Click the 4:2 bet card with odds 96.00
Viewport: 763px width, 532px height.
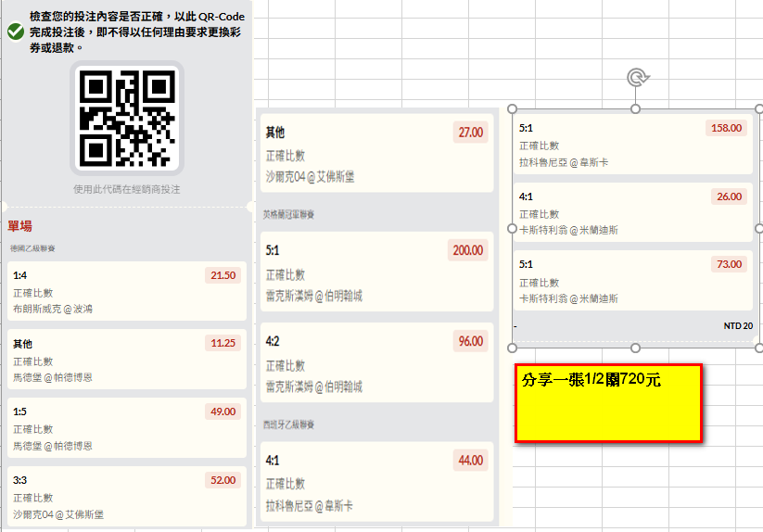(375, 363)
